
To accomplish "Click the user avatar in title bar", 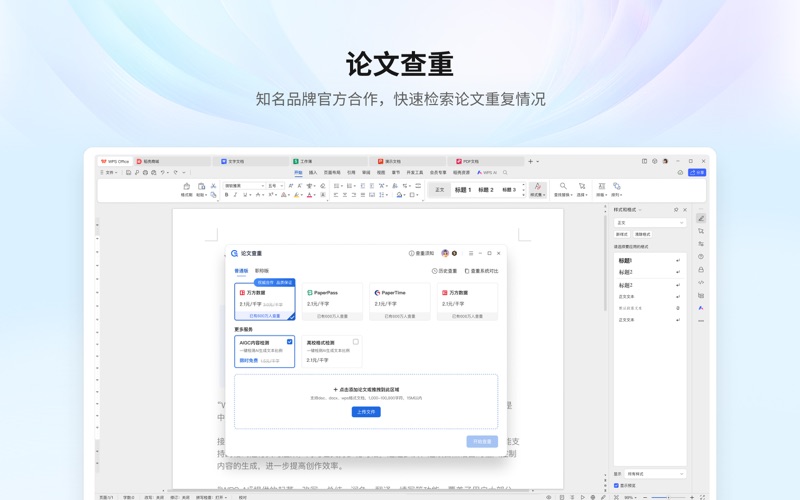I will [665, 161].
